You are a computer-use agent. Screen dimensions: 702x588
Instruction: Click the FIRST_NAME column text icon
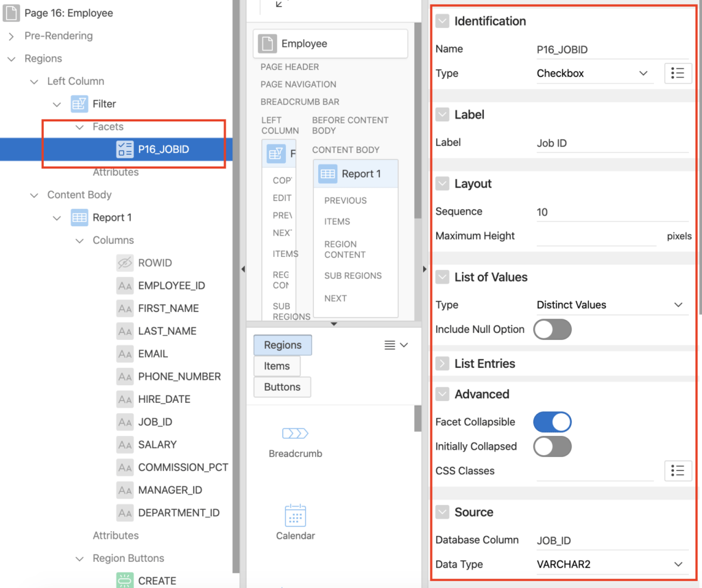(x=125, y=308)
